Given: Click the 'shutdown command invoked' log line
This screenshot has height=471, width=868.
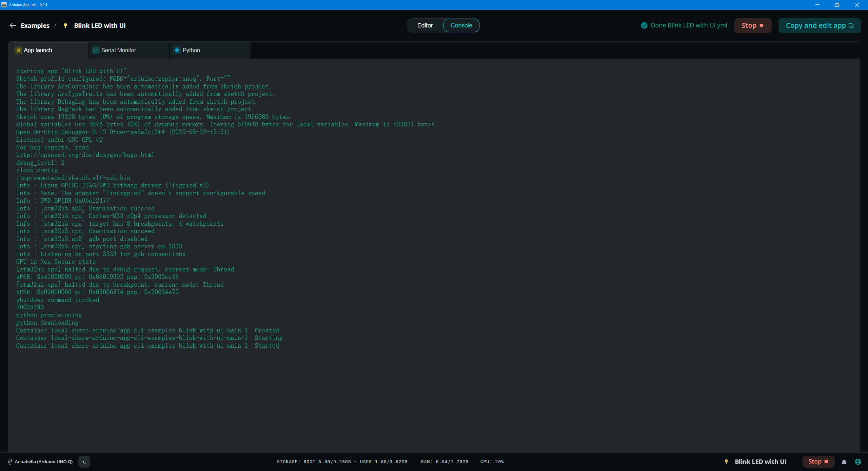Looking at the screenshot, I should (x=58, y=300).
